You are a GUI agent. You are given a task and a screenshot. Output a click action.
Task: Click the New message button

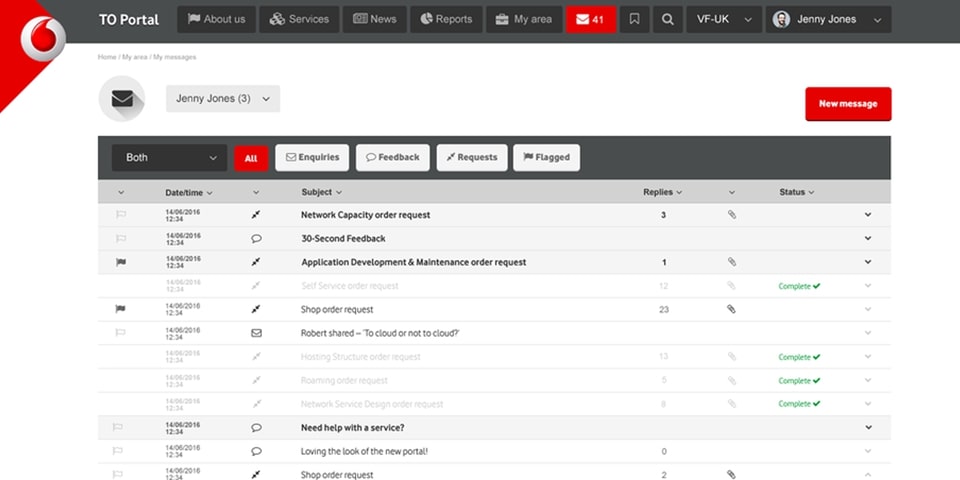[847, 104]
